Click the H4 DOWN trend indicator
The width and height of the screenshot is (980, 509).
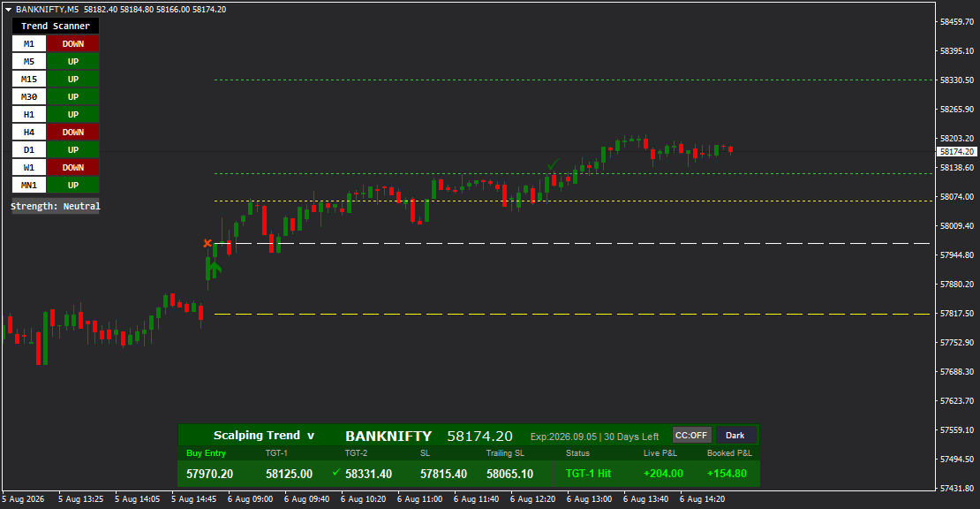click(73, 132)
